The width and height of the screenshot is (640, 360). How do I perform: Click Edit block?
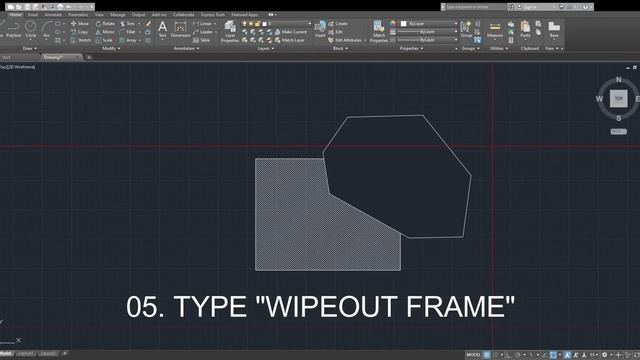pyautogui.click(x=336, y=32)
